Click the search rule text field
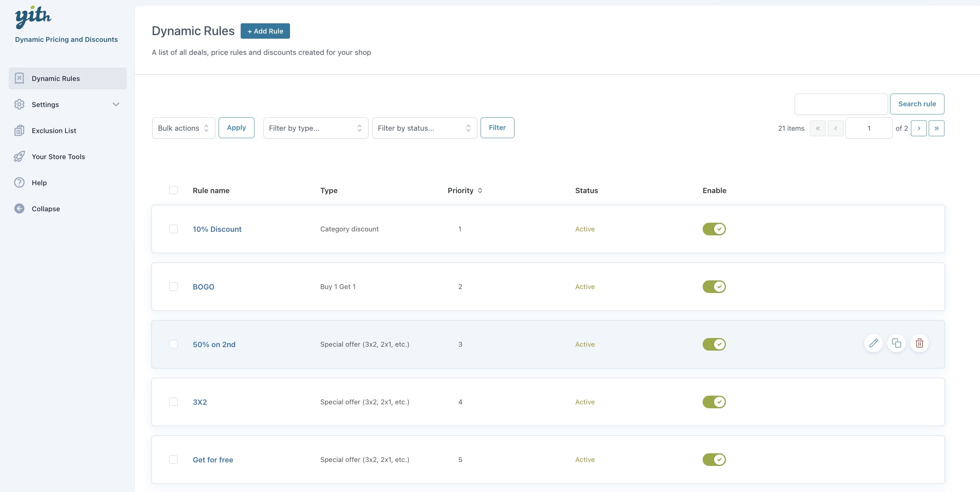 pos(841,104)
